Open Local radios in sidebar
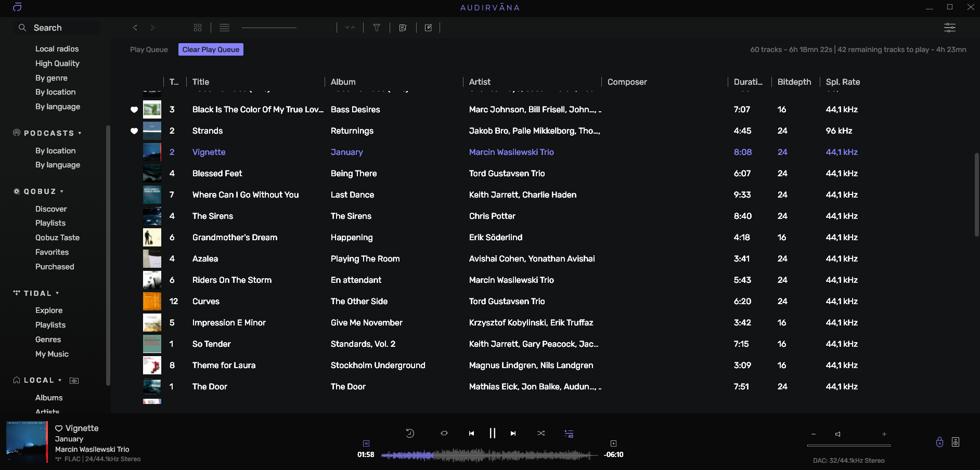 click(57, 49)
